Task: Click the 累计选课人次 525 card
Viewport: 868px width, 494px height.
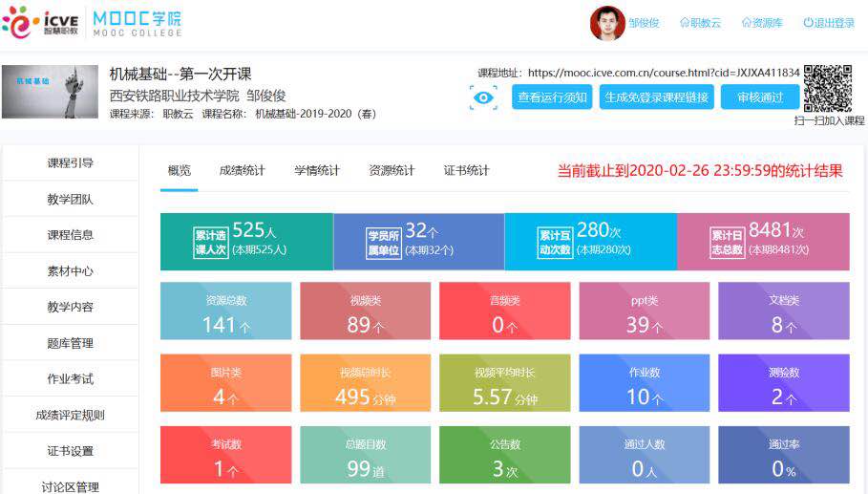Action: tap(246, 241)
